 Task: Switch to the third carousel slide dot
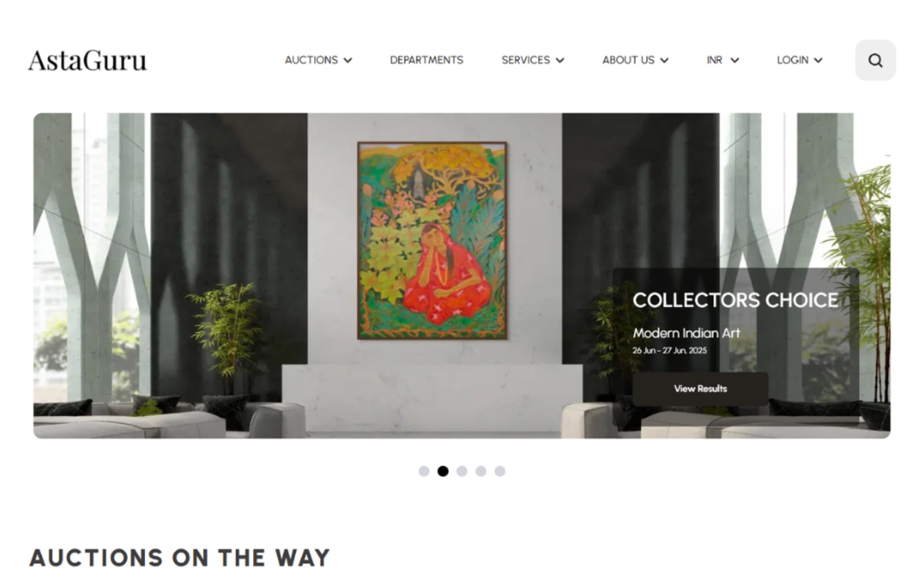tap(462, 471)
